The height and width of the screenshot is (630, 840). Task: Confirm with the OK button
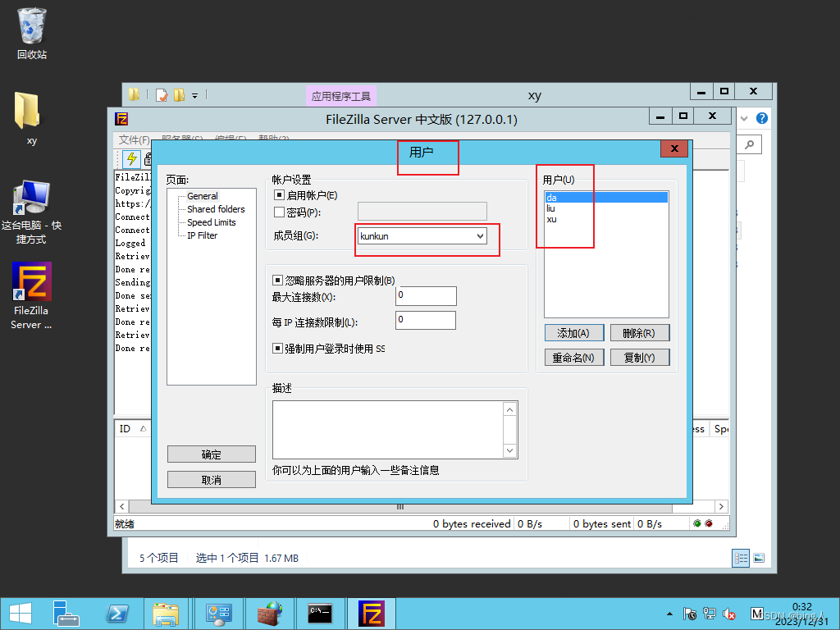pyautogui.click(x=211, y=454)
